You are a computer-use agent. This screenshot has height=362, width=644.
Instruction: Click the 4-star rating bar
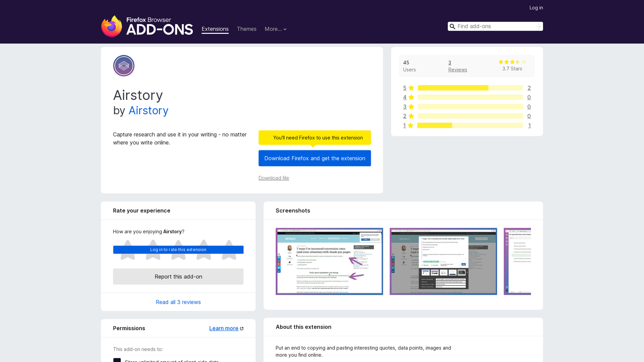(x=470, y=97)
